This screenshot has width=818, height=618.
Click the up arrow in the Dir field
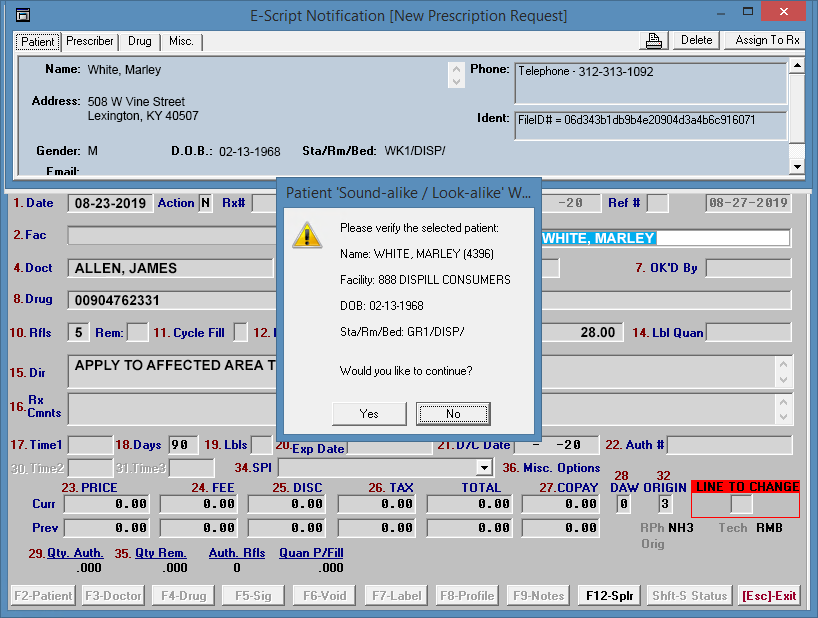point(784,363)
